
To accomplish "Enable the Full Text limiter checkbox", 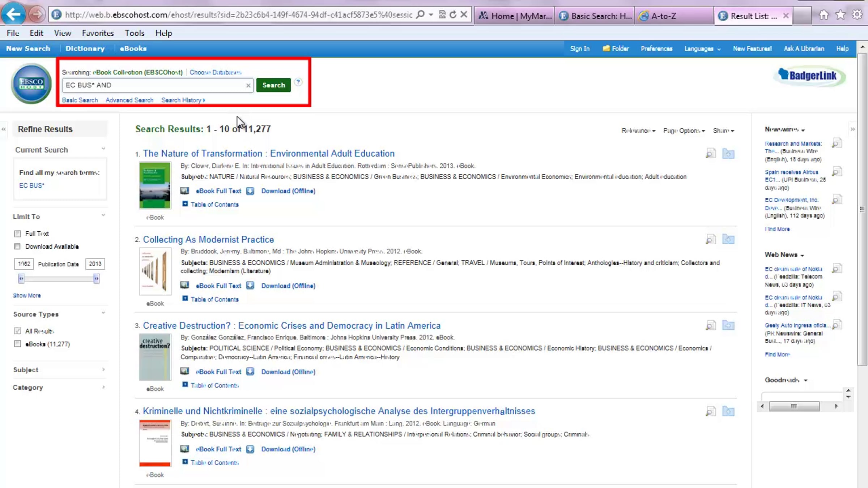I will pos(17,234).
